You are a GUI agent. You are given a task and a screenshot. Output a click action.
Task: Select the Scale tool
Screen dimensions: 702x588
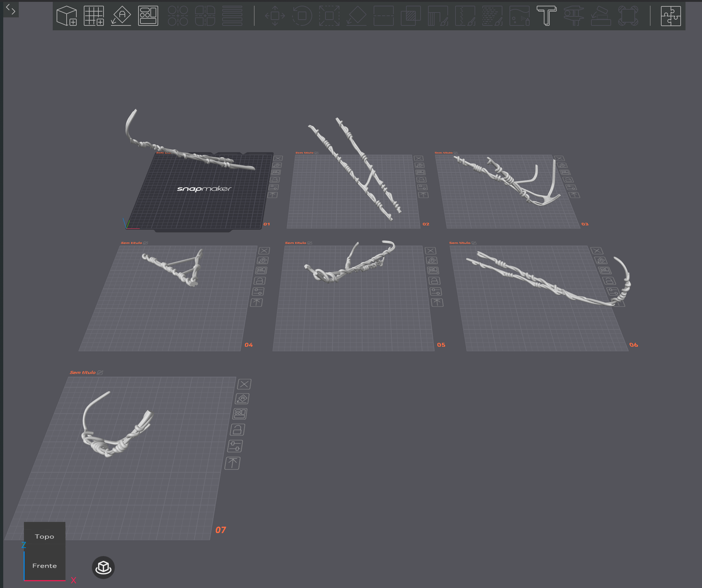tap(329, 16)
